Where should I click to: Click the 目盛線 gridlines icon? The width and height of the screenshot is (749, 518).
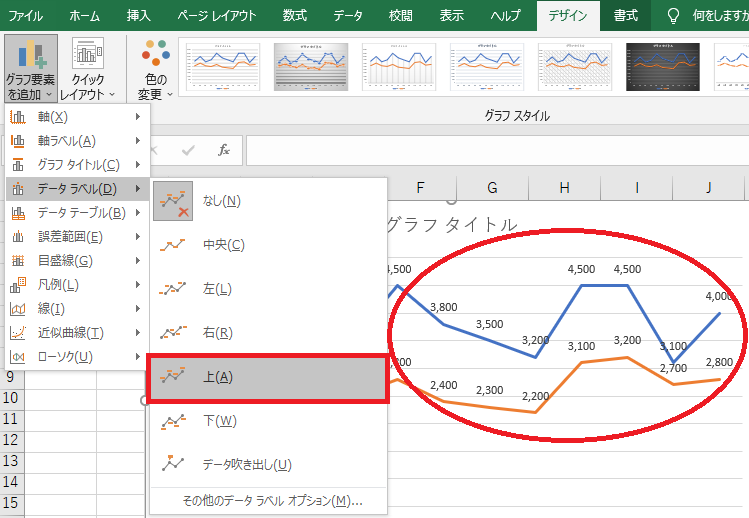tap(18, 260)
